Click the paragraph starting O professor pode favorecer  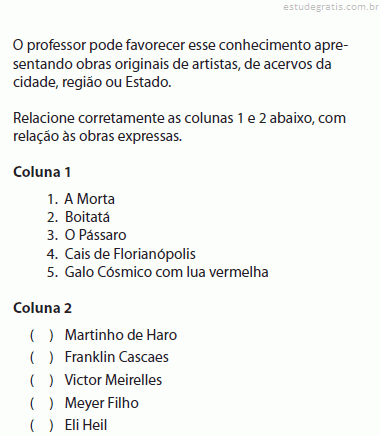click(180, 64)
